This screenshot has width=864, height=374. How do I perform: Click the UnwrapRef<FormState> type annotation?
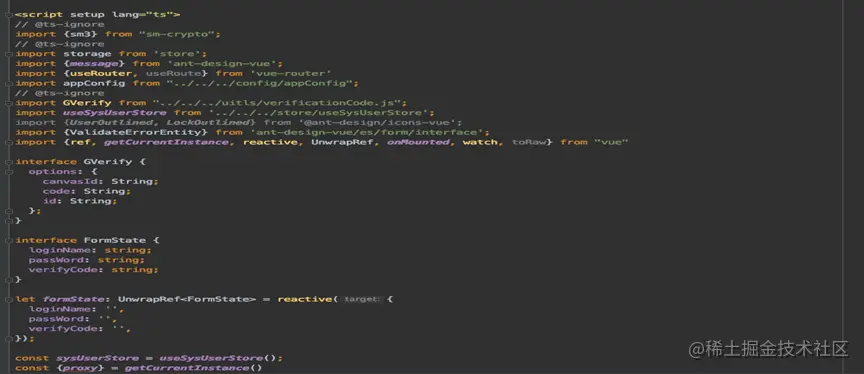pyautogui.click(x=186, y=299)
